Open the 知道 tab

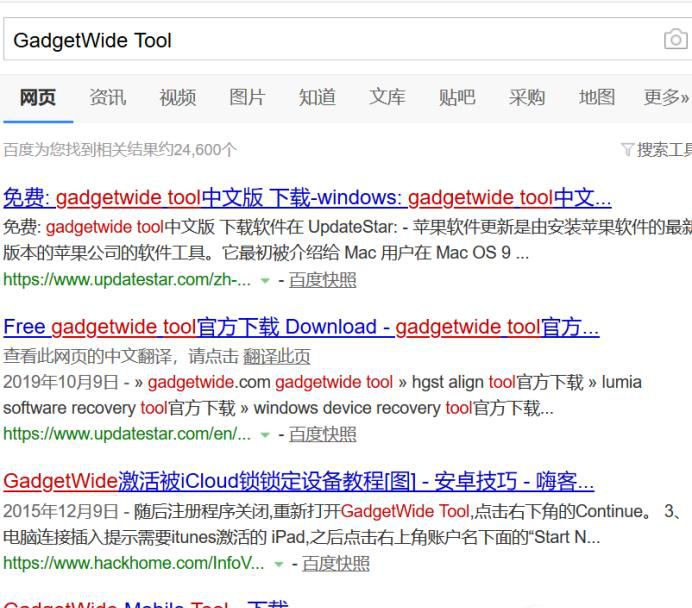pyautogui.click(x=317, y=98)
